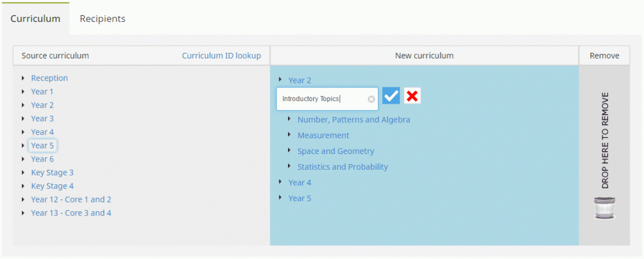Select Year 5 in source curriculum
Screen dimensions: 644x259
click(43, 145)
